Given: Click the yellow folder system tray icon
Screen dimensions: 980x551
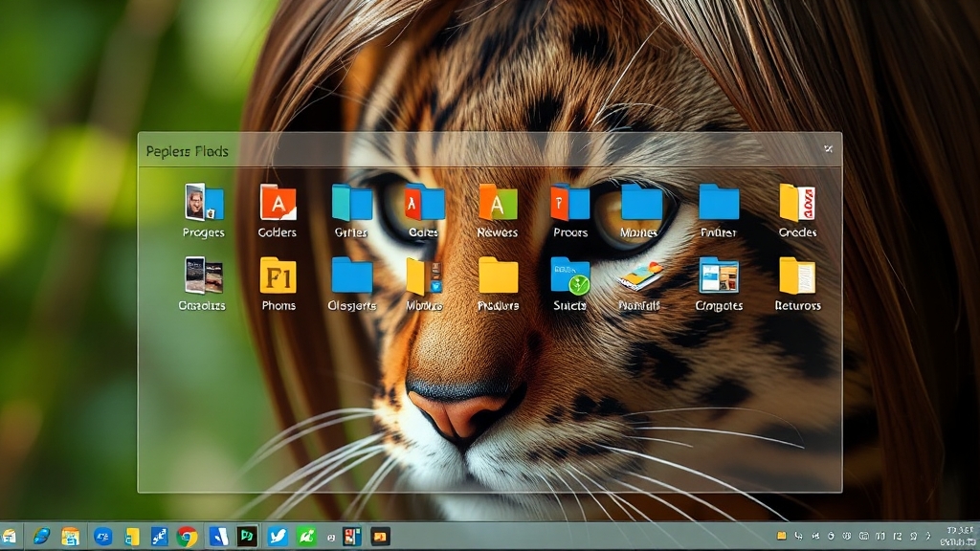Looking at the screenshot, I should tap(782, 537).
